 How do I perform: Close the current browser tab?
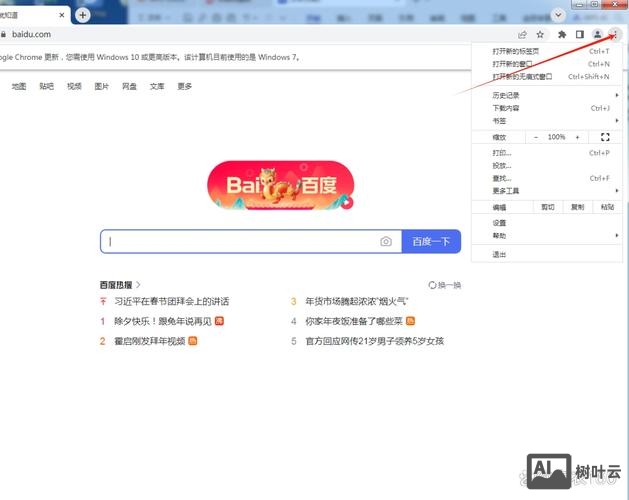click(x=62, y=15)
